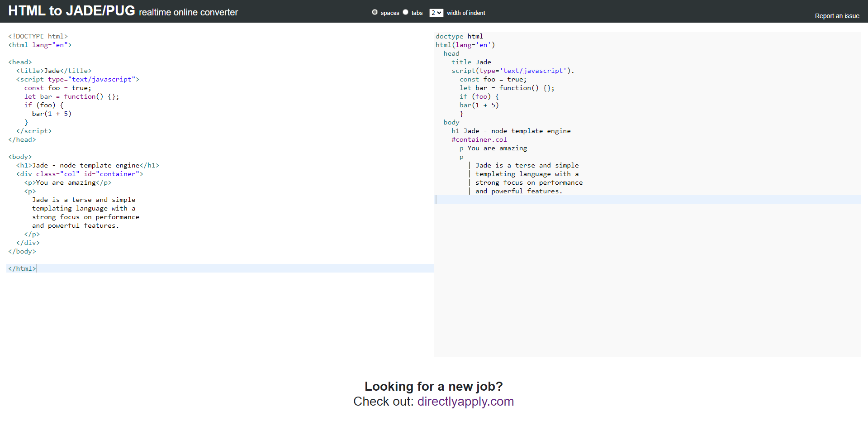Click the '#container.col' line in Pug output
This screenshot has width=868, height=431.
tap(479, 139)
